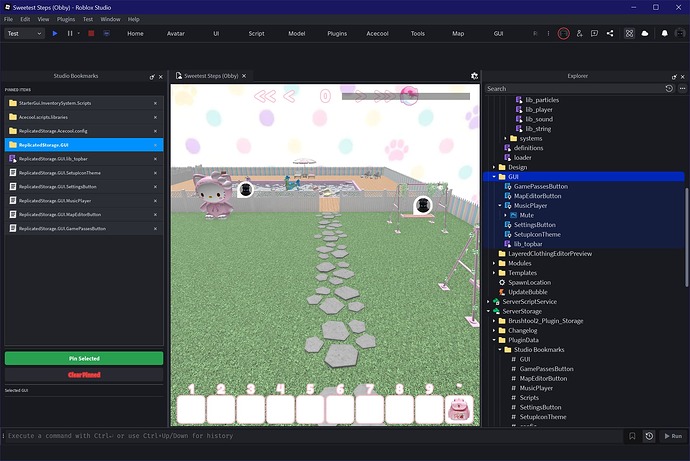Viewport: 690px width, 461px height.
Task: Select the ReplicatedStorage.Acecool.config bookmark
Action: 84,131
